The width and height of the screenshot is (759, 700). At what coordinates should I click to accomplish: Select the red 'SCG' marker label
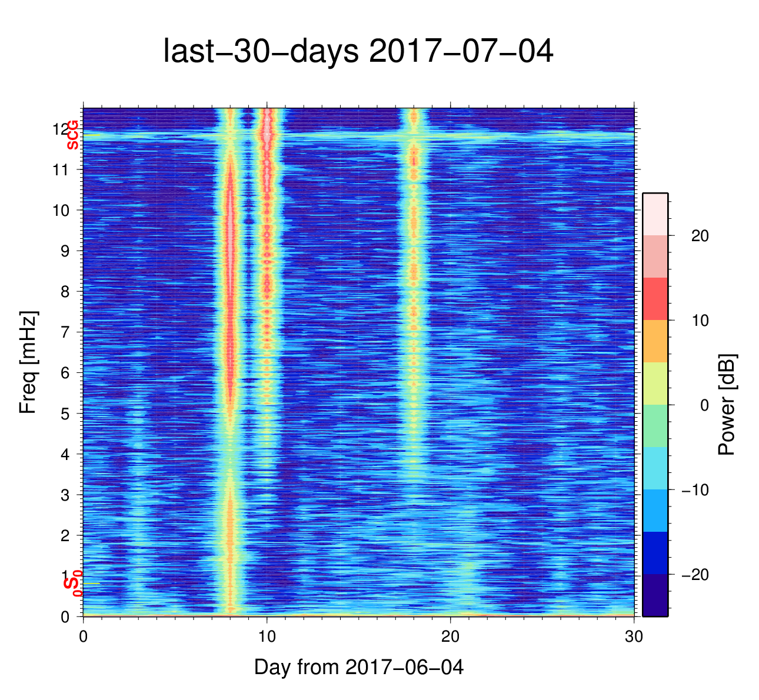[72, 135]
